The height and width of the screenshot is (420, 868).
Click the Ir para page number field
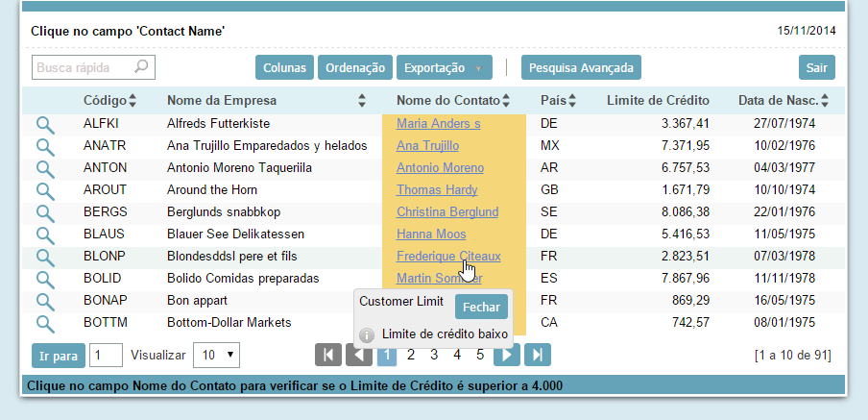pos(106,355)
